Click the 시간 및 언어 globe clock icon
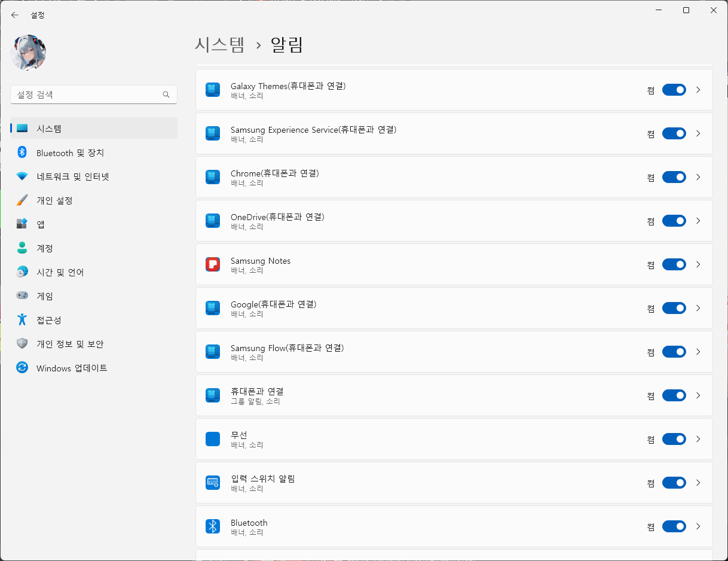This screenshot has width=728, height=561. 22,272
